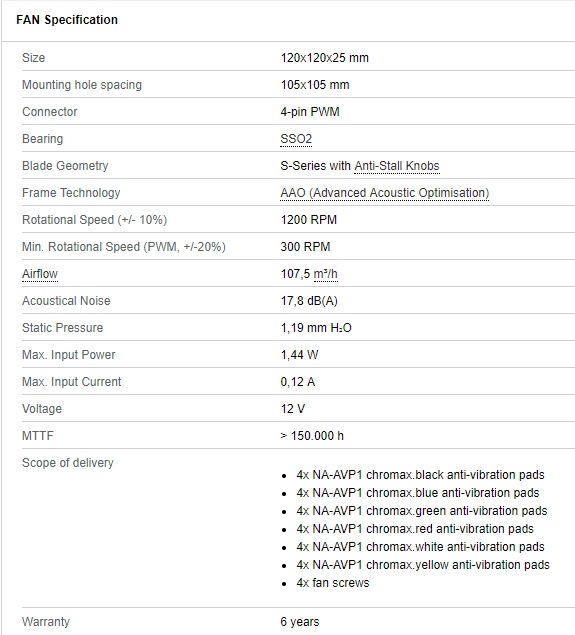This screenshot has width=575, height=635.
Task: Click the Mounting hole spacing label
Action: [82, 85]
